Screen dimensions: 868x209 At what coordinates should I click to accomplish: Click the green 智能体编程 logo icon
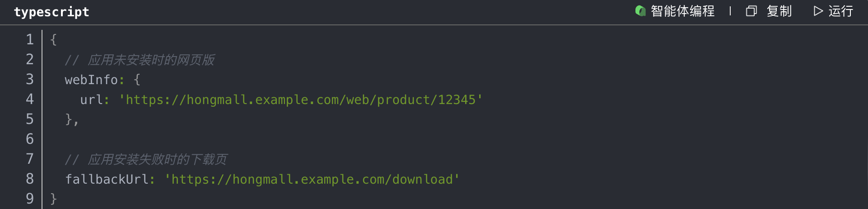640,11
